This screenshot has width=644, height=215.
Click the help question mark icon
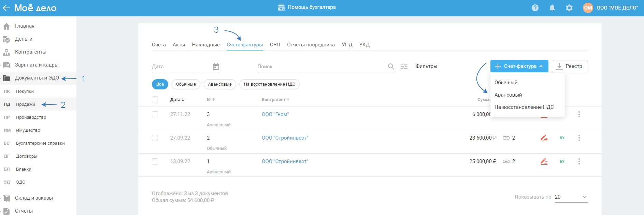coord(535,8)
